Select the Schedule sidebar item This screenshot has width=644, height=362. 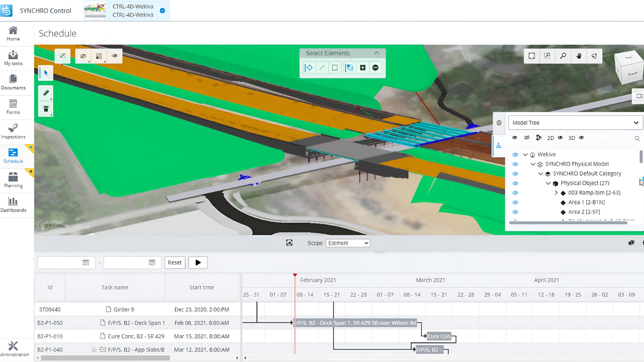click(13, 156)
